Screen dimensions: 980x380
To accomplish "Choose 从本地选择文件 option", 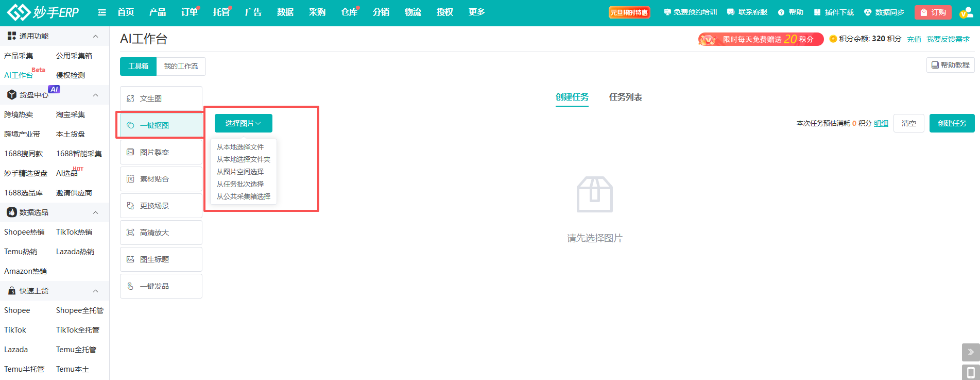I will click(240, 147).
